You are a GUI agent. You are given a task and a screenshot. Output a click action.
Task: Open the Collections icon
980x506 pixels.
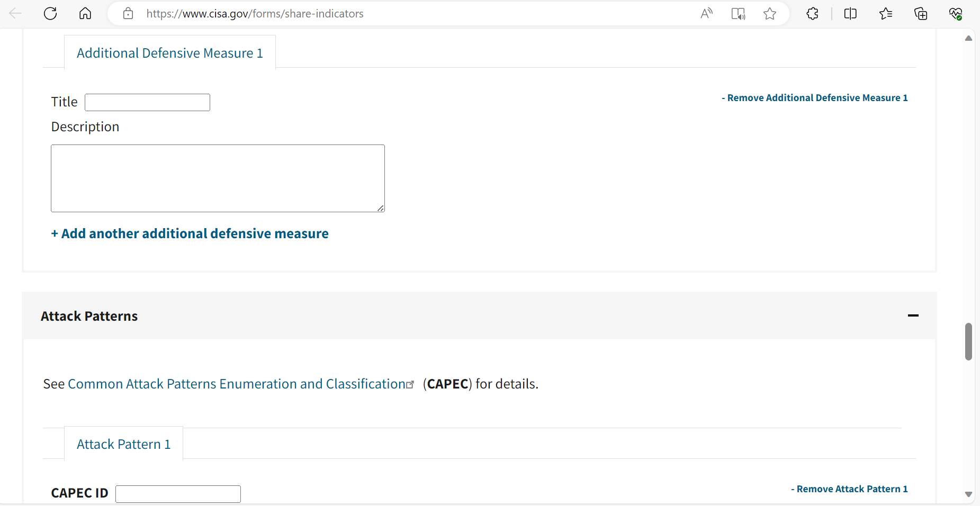921,14
